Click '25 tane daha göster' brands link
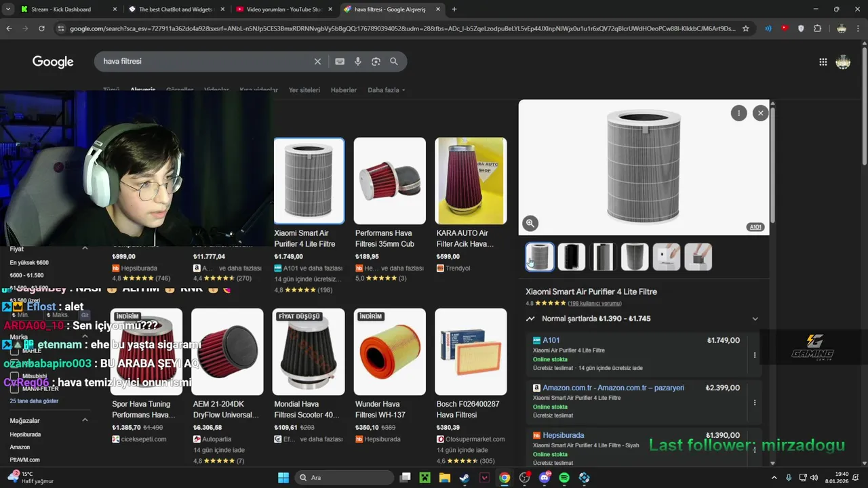The height and width of the screenshot is (488, 868). pyautogui.click(x=34, y=401)
